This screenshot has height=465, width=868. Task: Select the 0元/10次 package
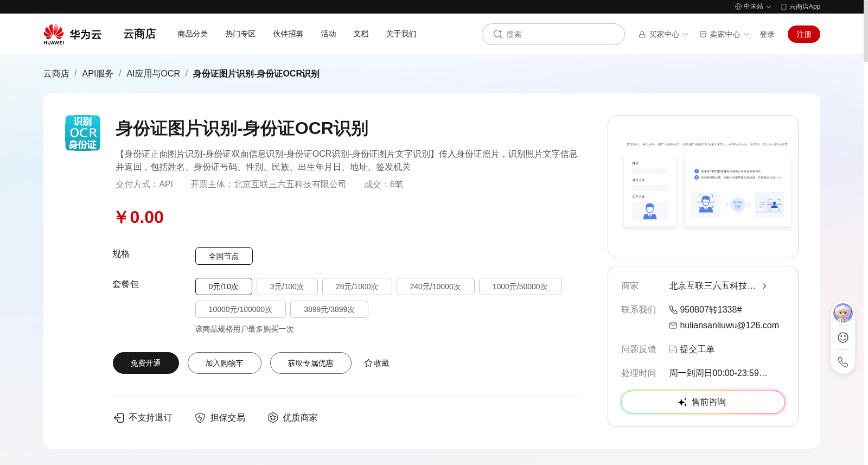(224, 286)
